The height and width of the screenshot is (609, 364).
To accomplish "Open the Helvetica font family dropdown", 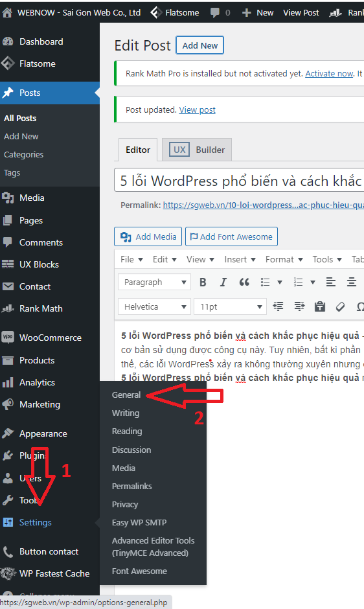I will coord(154,307).
